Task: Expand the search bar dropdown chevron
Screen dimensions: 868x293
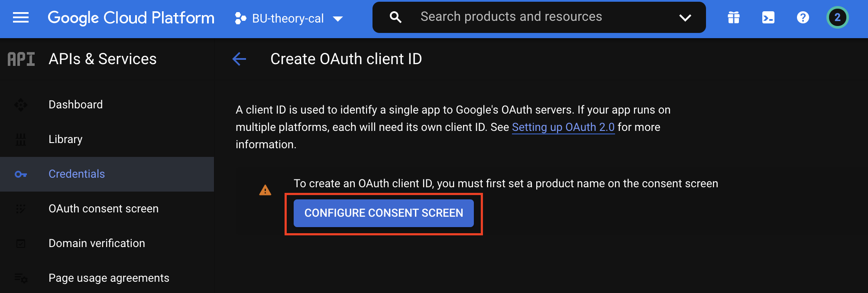Action: pos(685,18)
